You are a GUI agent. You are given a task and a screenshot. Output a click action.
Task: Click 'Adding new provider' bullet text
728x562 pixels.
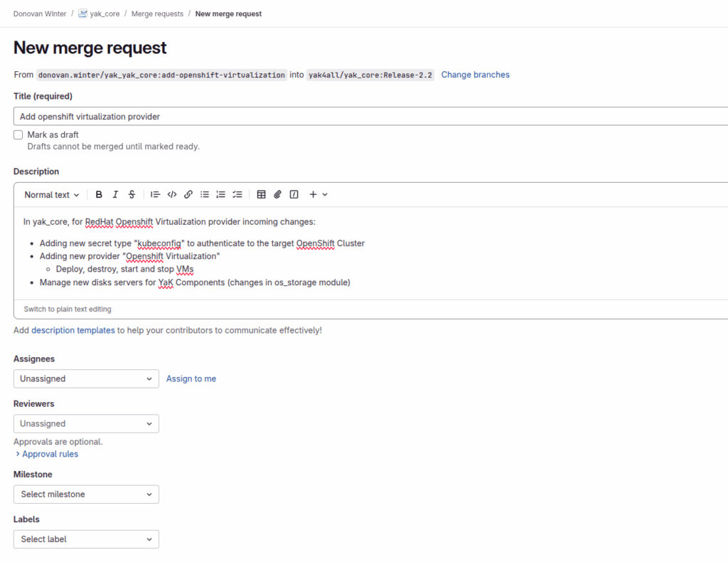pyautogui.click(x=129, y=256)
